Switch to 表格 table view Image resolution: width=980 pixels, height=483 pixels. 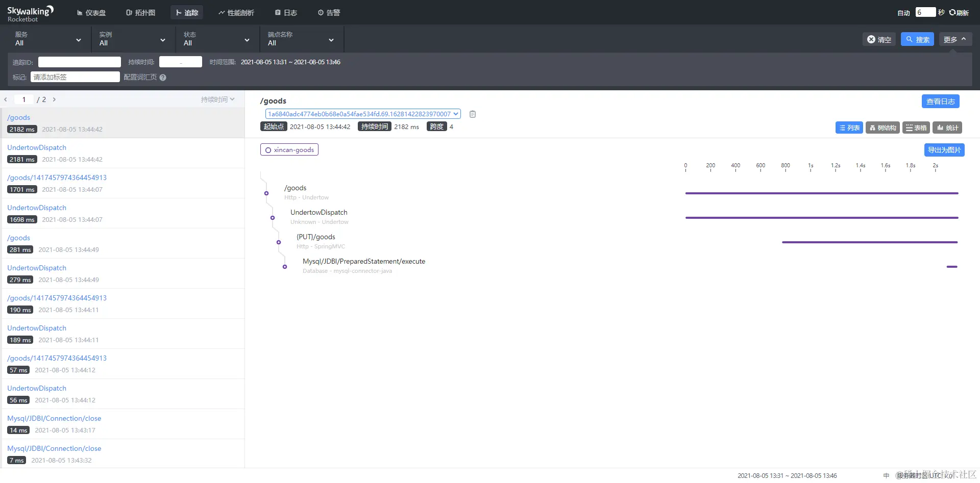tap(916, 128)
